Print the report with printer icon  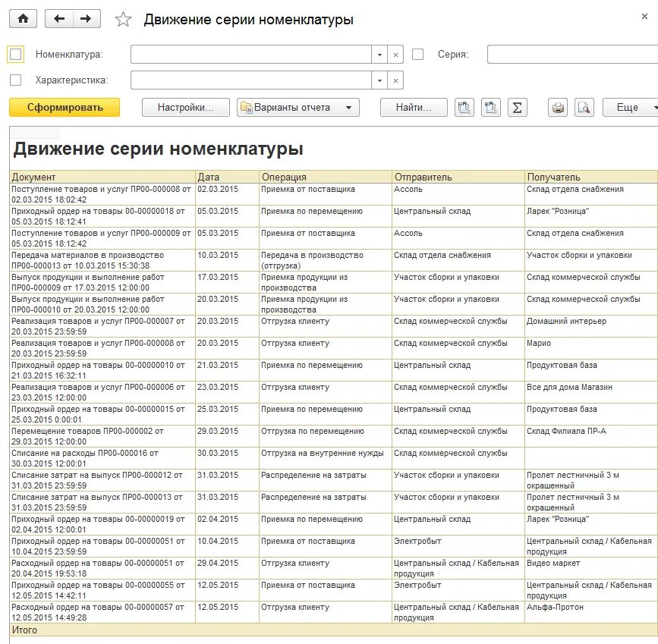(x=558, y=108)
